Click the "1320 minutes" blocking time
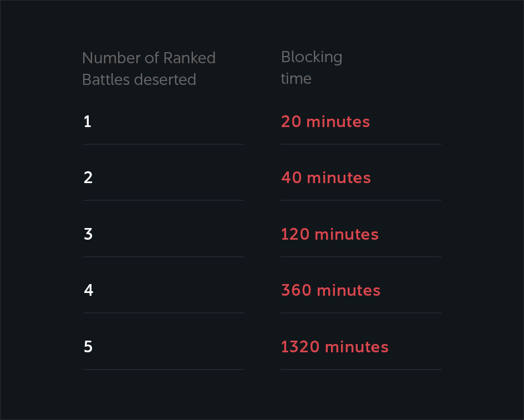Viewport: 524px width, 420px height. [x=334, y=347]
